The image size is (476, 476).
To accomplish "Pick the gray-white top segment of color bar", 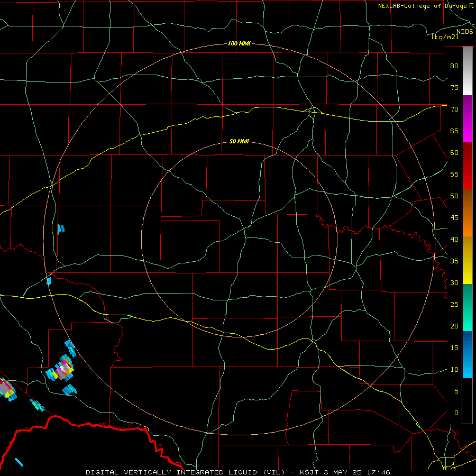I will click(467, 71).
